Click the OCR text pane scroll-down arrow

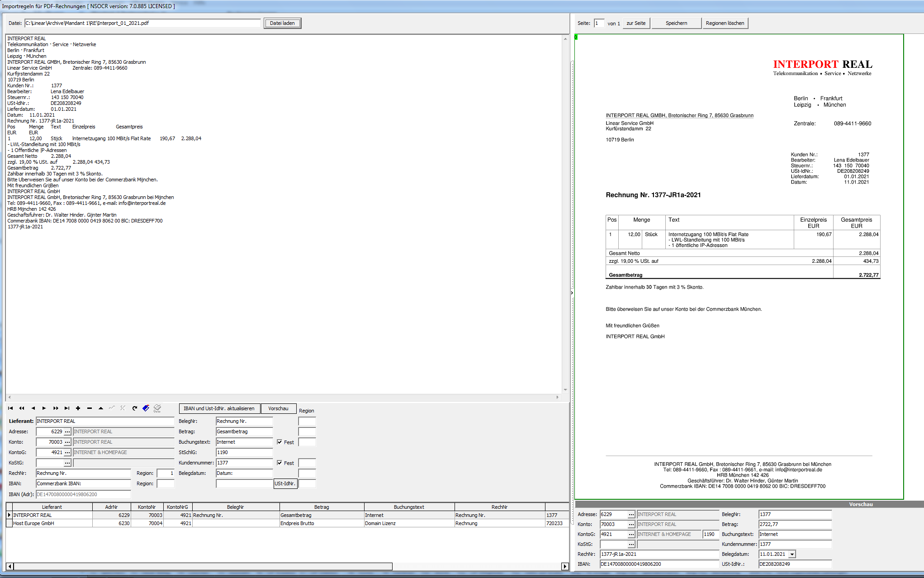tap(565, 389)
